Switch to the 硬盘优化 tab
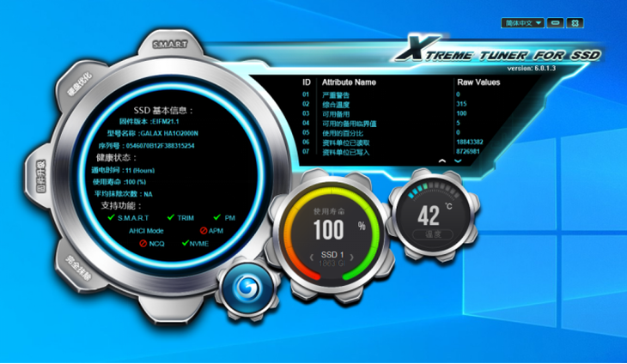Viewport: 627px width, 364px height. [x=80, y=84]
